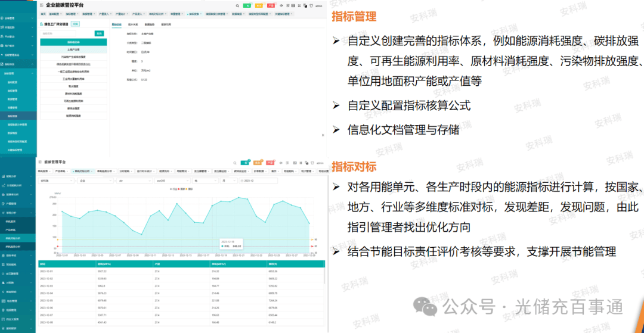This screenshot has width=644, height=333.
Task: Select 能源消耗强度 row in indicator list
Action: [x=73, y=116]
